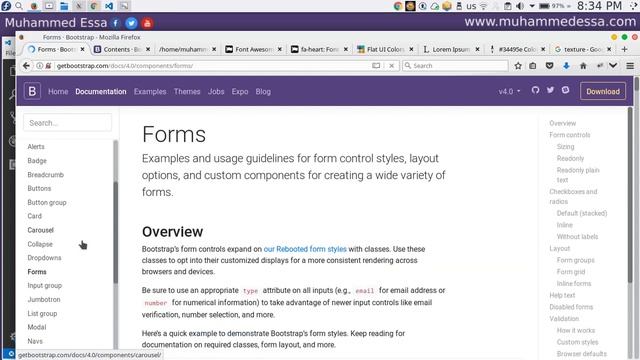The image size is (640, 360).
Task: Close the Font Awesome tab
Action: [x=280, y=49]
